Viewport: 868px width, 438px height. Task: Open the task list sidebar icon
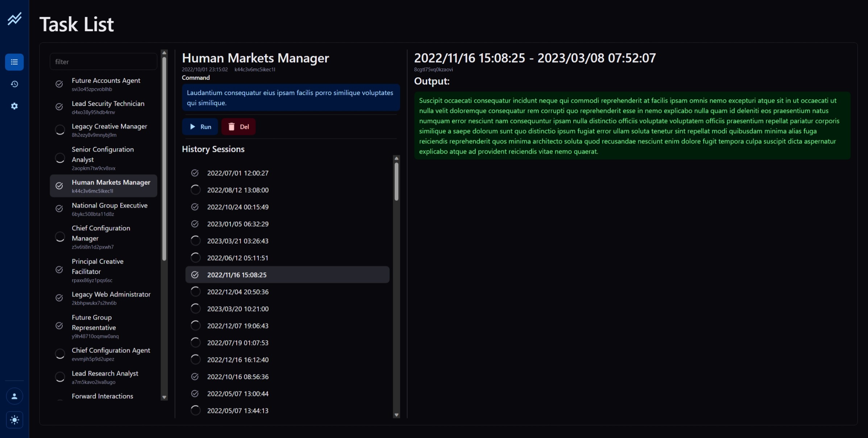[x=14, y=62]
